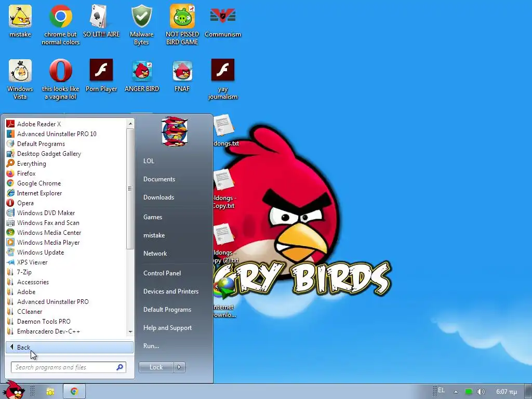The image size is (532, 399).
Task: Click the EL language indicator in taskbar
Action: (x=441, y=390)
